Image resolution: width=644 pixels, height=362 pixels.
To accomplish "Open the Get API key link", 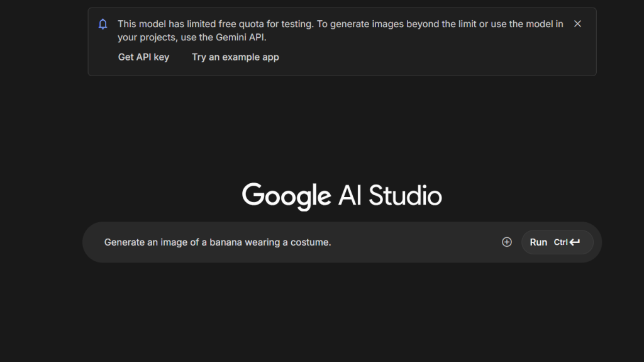I will [x=143, y=57].
